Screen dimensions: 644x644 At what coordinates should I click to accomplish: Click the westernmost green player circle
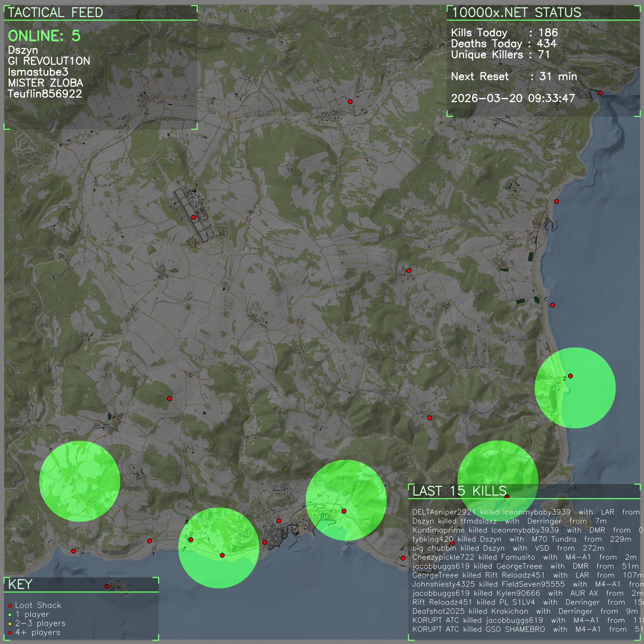coord(79,481)
